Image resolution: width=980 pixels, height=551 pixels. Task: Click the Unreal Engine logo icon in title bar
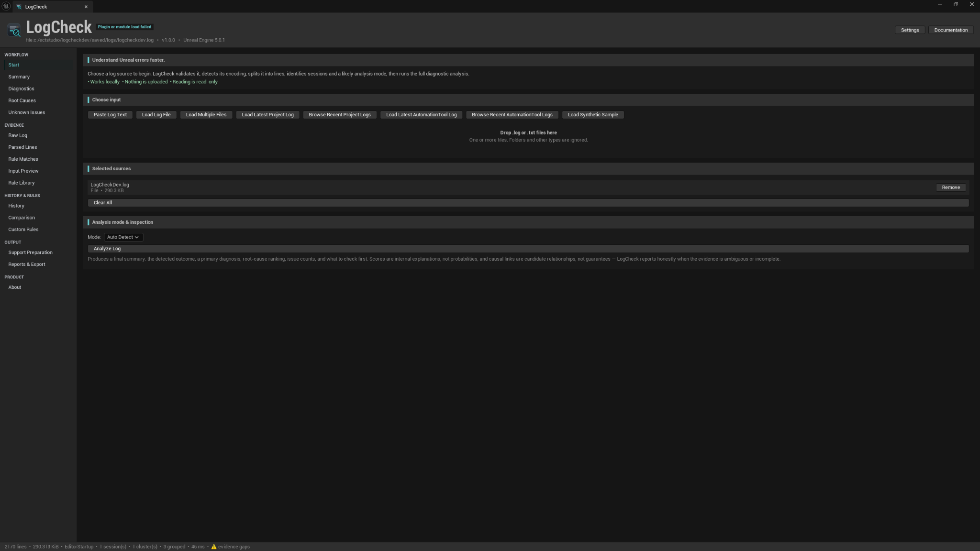click(x=6, y=6)
